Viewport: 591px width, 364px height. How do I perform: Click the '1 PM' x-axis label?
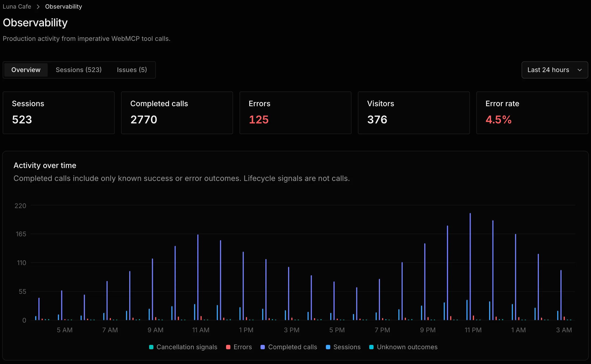click(x=246, y=330)
